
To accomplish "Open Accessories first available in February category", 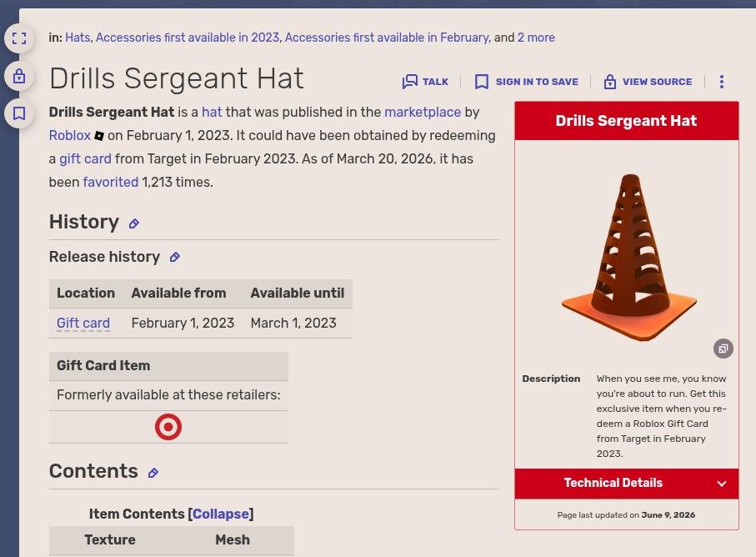I will (387, 38).
